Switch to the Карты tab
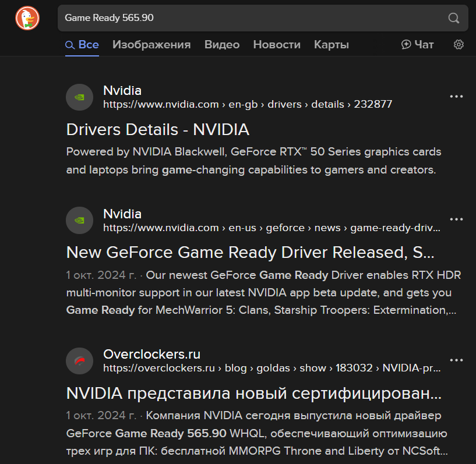Viewport: 476px width, 464px height. 332,45
